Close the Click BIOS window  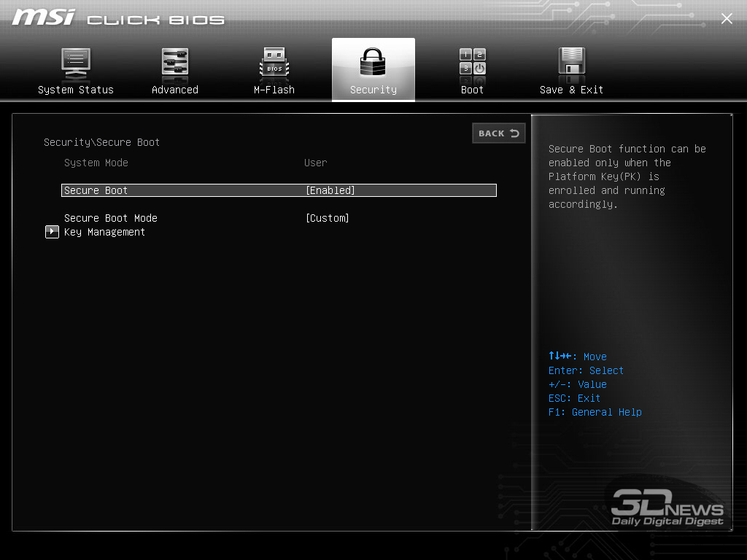727,19
